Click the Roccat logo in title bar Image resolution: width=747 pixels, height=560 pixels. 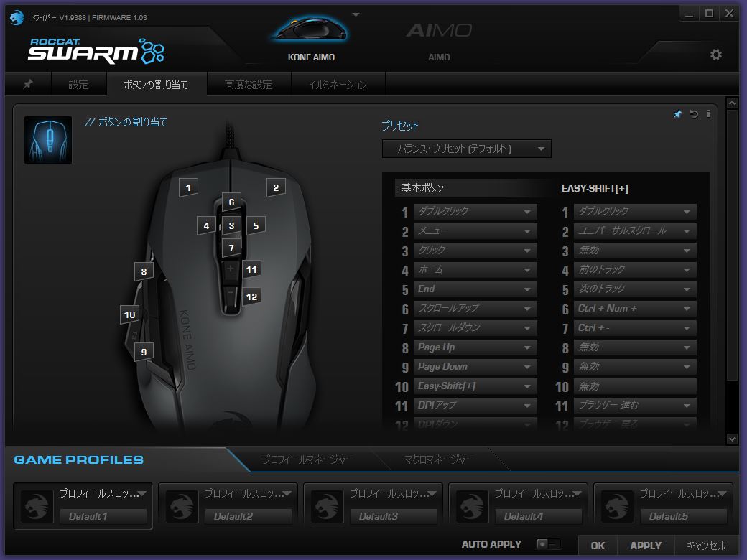coord(17,17)
